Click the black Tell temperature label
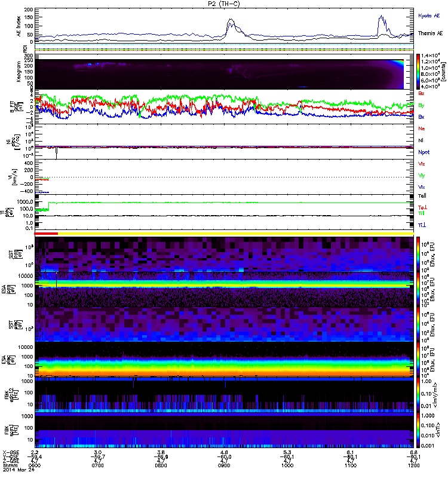The width and height of the screenshot is (448, 478). click(422, 196)
